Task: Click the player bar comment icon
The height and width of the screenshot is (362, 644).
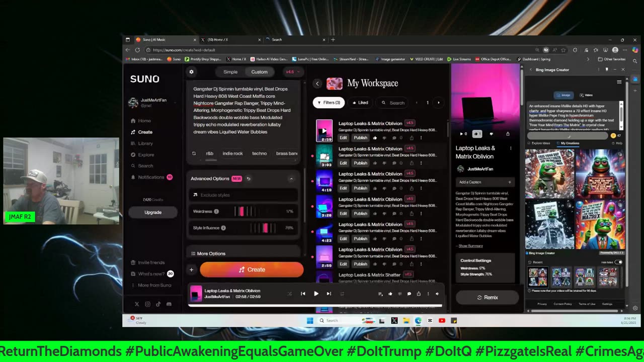Action: [409, 294]
